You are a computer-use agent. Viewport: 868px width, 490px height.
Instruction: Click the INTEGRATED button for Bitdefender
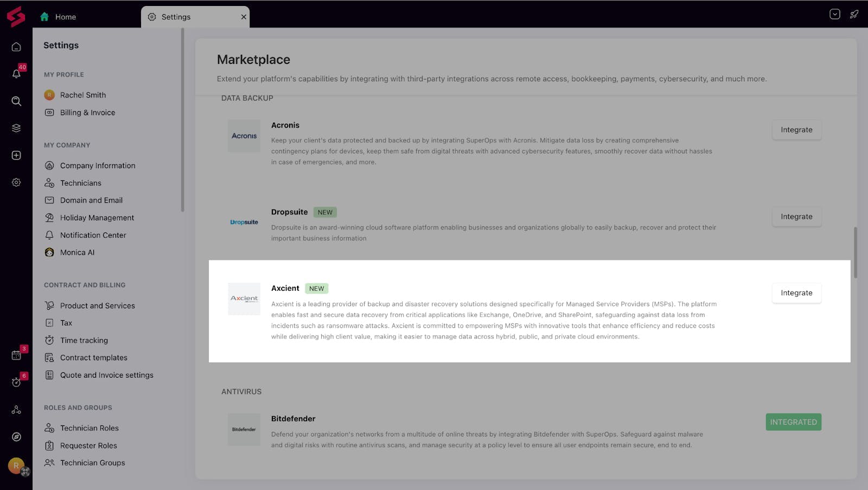[x=793, y=422]
